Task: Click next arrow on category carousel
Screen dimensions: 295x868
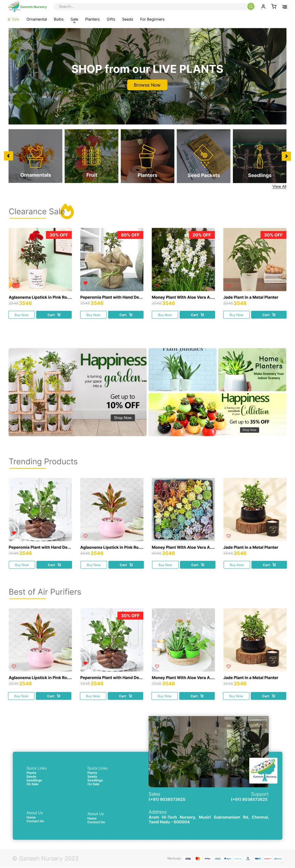Action: [x=286, y=156]
